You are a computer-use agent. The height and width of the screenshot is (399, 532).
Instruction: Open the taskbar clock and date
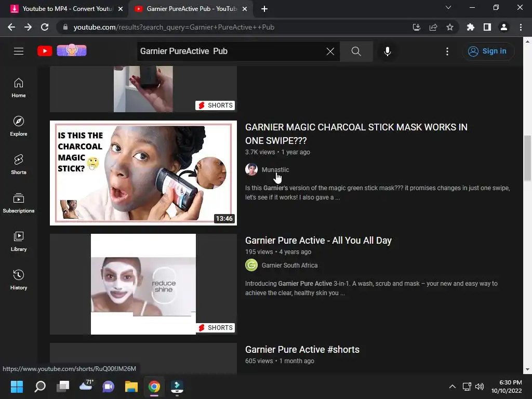pos(507,387)
